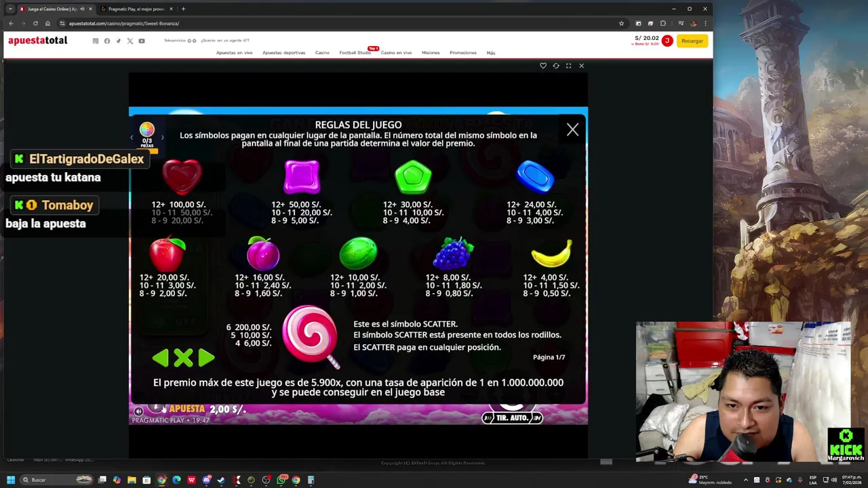Open the TIR. AUTO. autoplay button
This screenshot has width=868, height=488.
click(x=512, y=418)
